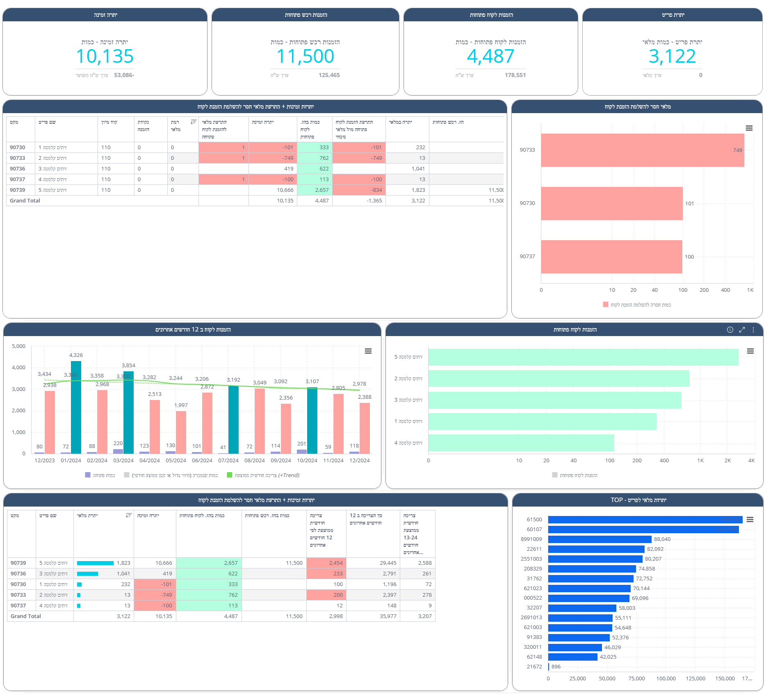Click the pink 90733 bar labeled 749
The width and height of the screenshot is (766, 700).
pos(642,150)
